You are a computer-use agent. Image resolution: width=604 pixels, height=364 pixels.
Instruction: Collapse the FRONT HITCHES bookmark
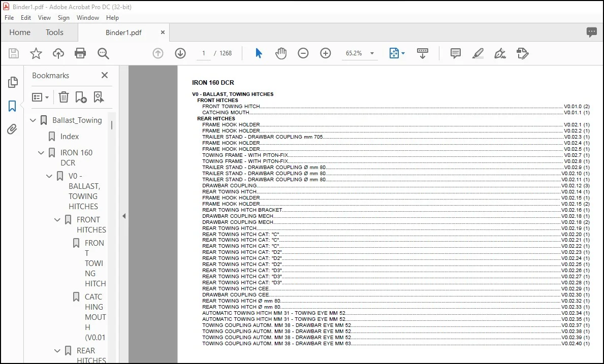pos(57,220)
